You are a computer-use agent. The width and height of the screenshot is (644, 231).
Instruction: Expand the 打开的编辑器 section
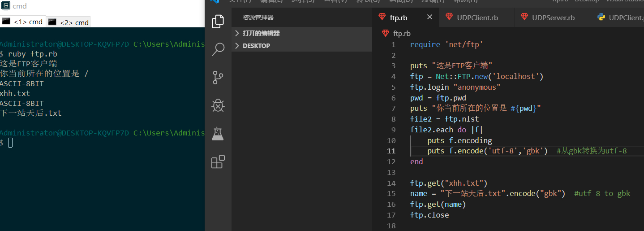click(x=301, y=33)
